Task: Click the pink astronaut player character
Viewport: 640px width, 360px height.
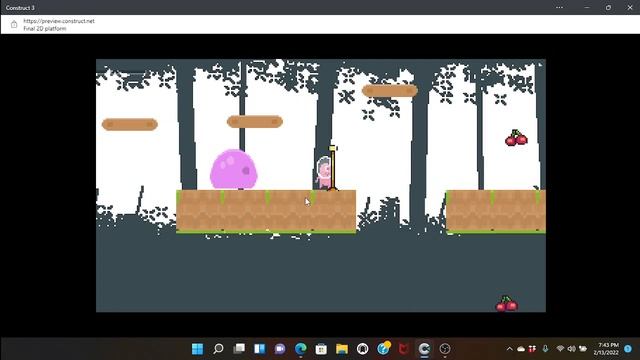Action: [x=324, y=173]
